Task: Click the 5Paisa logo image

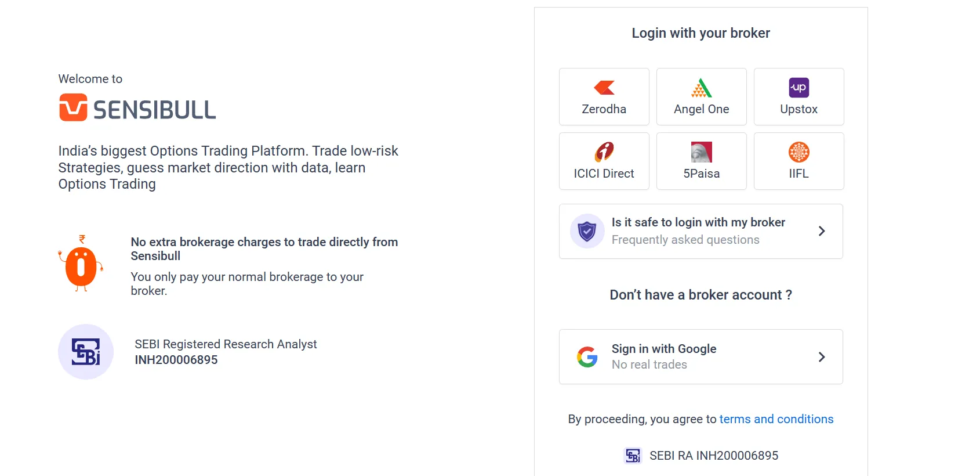Action: (x=701, y=152)
